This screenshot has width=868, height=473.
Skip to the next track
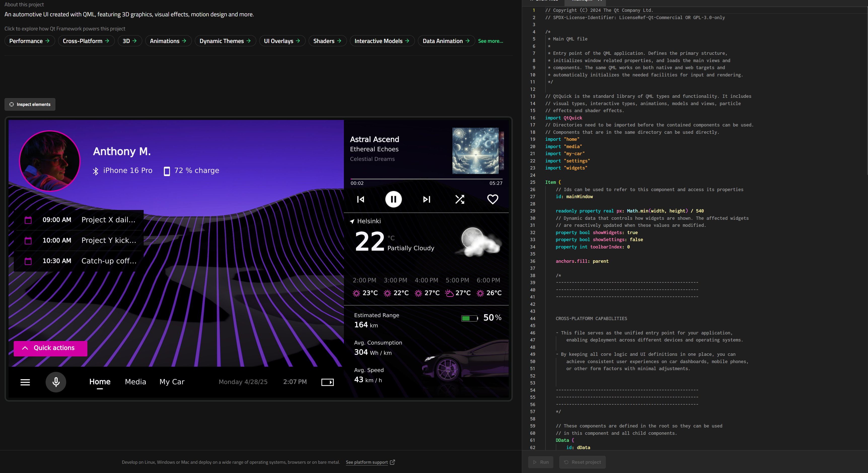pos(427,199)
